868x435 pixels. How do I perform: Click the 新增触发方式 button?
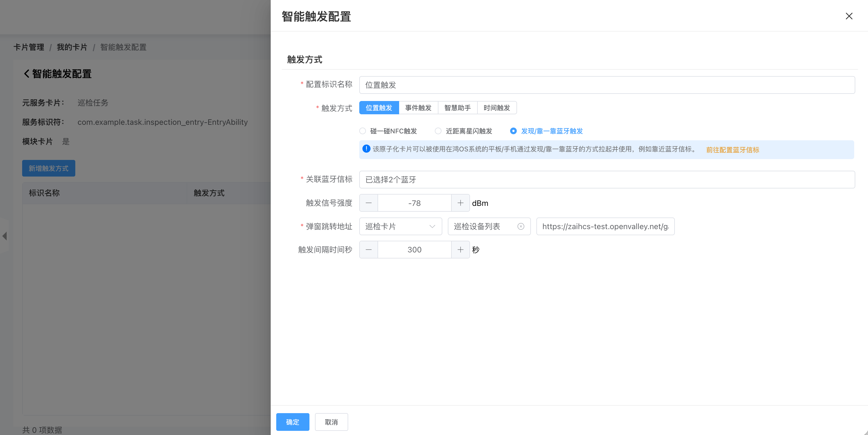click(x=48, y=168)
